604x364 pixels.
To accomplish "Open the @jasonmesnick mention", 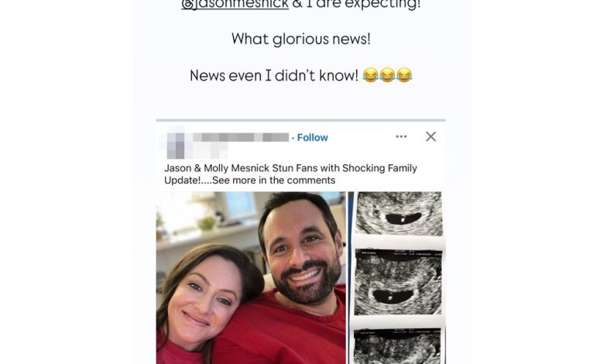I will tap(235, 5).
